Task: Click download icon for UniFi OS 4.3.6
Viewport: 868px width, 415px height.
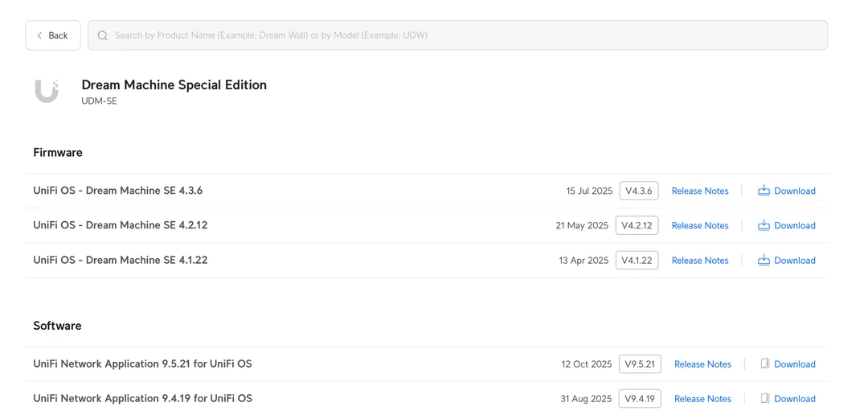Action: tap(764, 191)
